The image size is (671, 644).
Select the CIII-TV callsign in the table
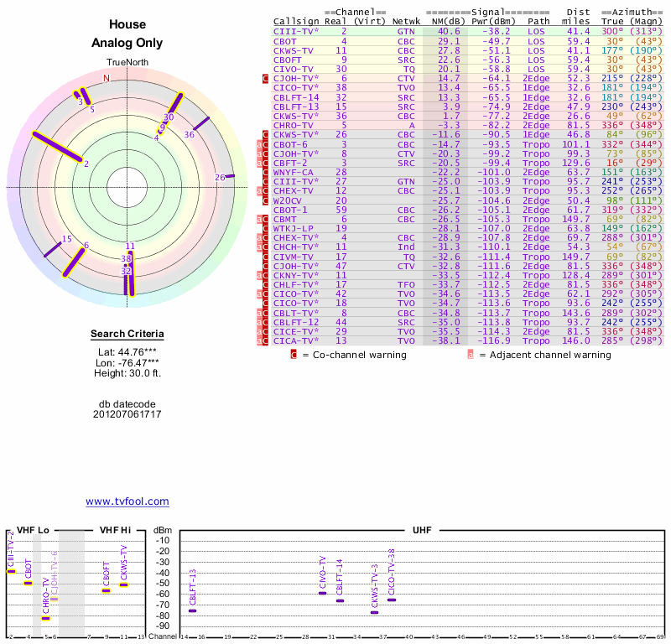[x=295, y=31]
